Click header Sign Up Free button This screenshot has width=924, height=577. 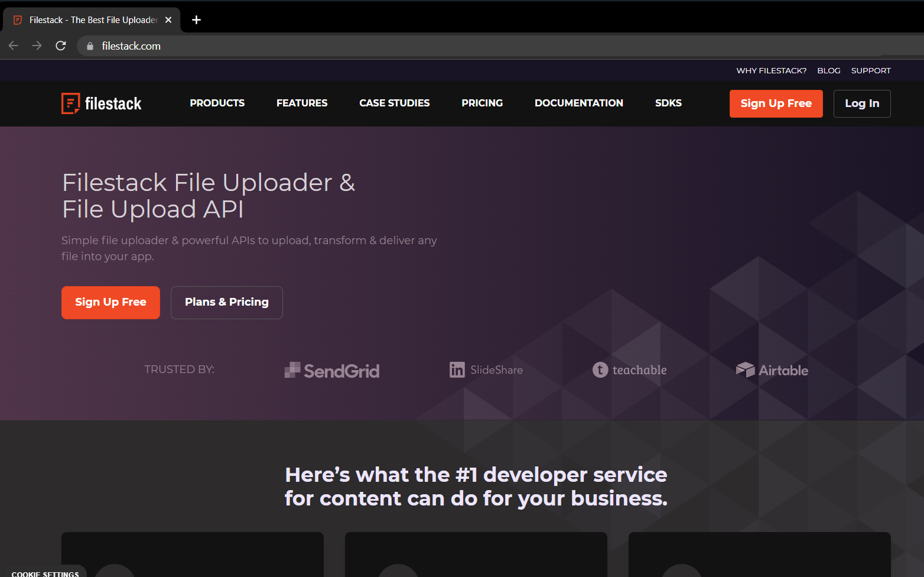pos(776,103)
